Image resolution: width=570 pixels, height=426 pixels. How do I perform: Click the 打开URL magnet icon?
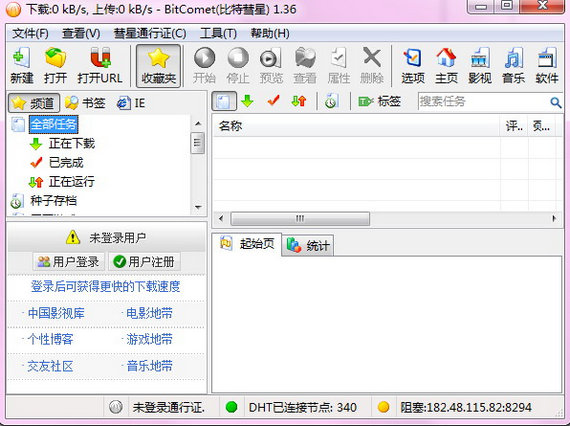click(x=100, y=59)
